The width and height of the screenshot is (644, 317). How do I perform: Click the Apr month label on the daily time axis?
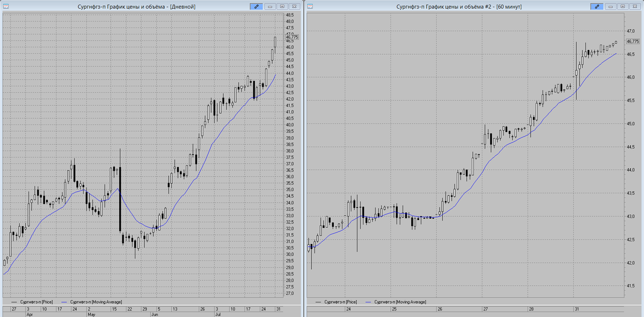pyautogui.click(x=30, y=314)
